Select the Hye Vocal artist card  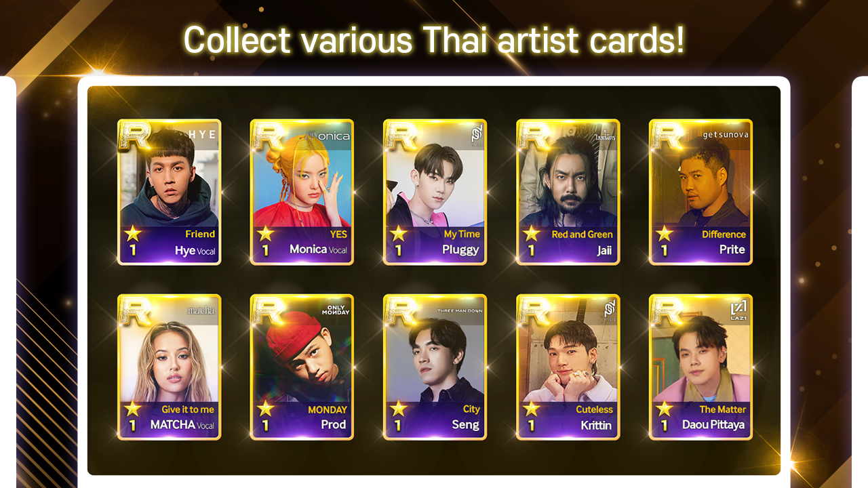tap(169, 192)
